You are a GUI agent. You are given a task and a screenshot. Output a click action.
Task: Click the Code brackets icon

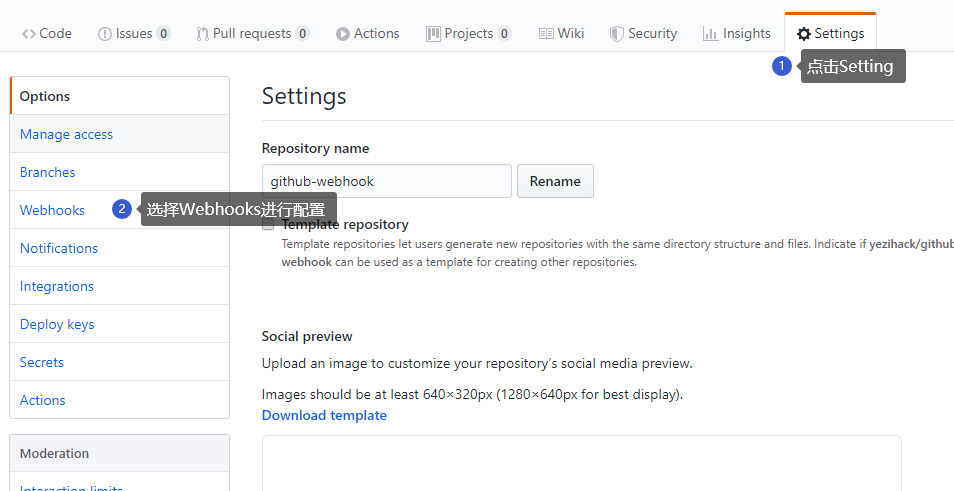tap(29, 34)
